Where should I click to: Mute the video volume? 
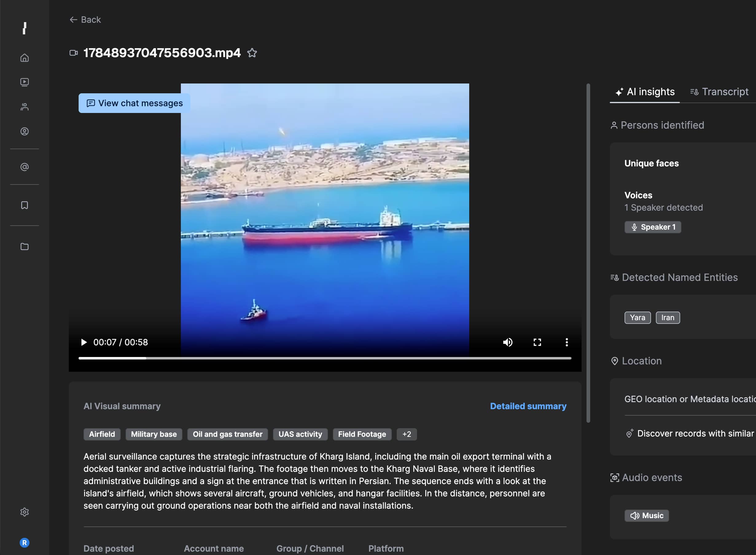point(508,342)
